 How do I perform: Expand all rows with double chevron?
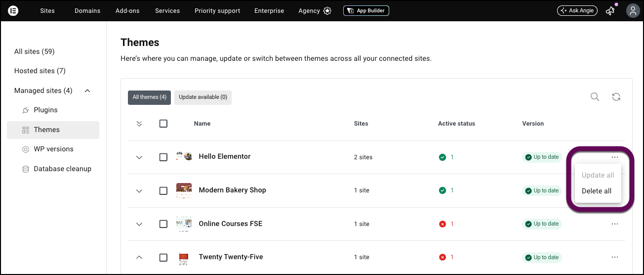tap(139, 124)
